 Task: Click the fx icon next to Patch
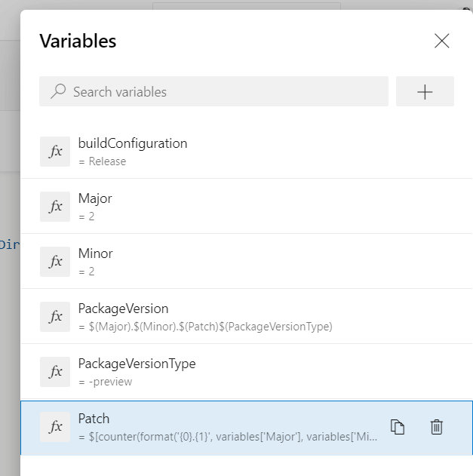(x=55, y=427)
